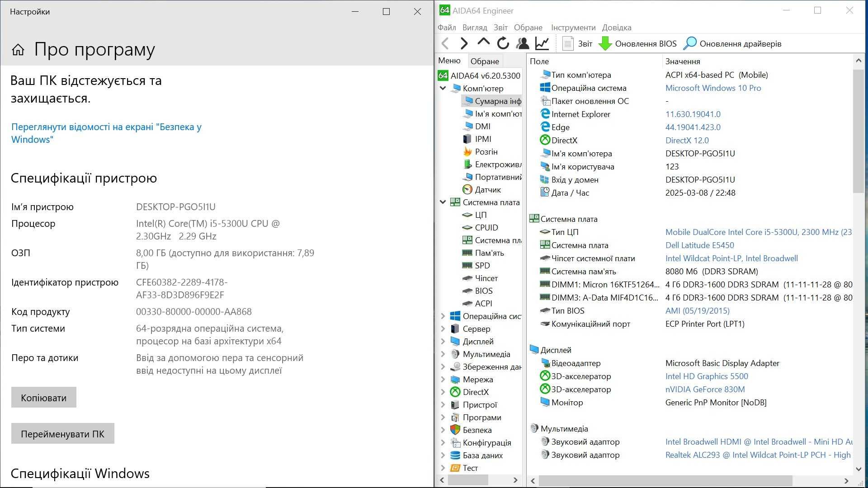Click the back arrow in the AIDA64 toolbar

pyautogui.click(x=445, y=43)
